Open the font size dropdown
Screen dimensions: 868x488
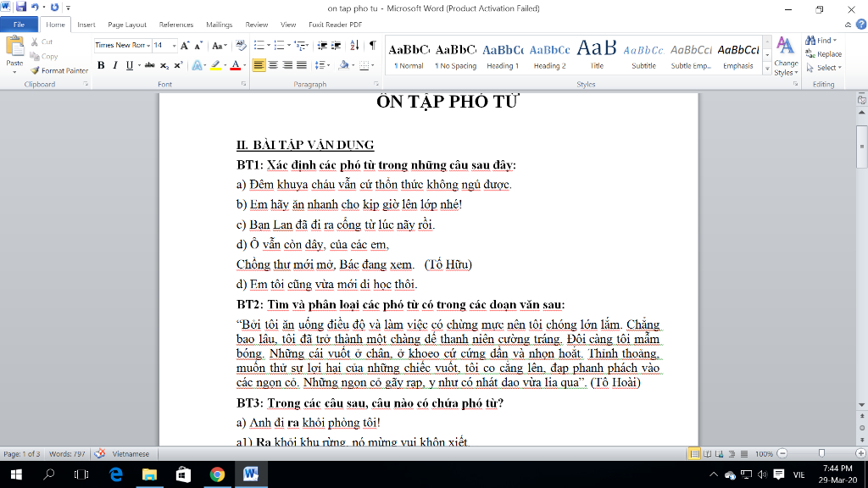[174, 46]
